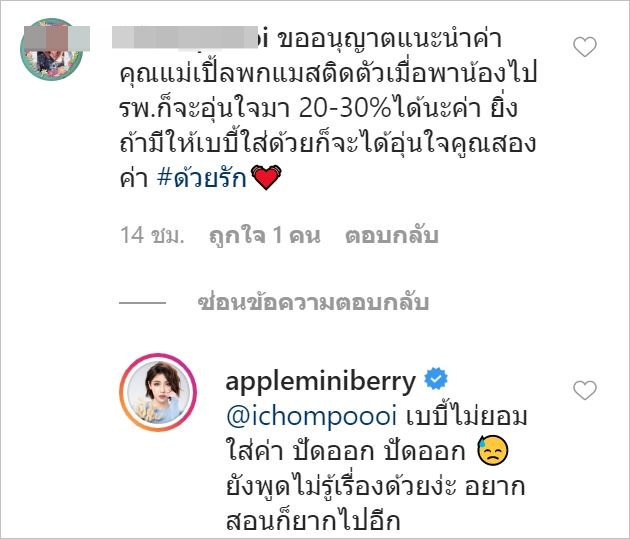Click the blue verified badge
Viewport: 630px width, 539px height.
pyautogui.click(x=436, y=378)
